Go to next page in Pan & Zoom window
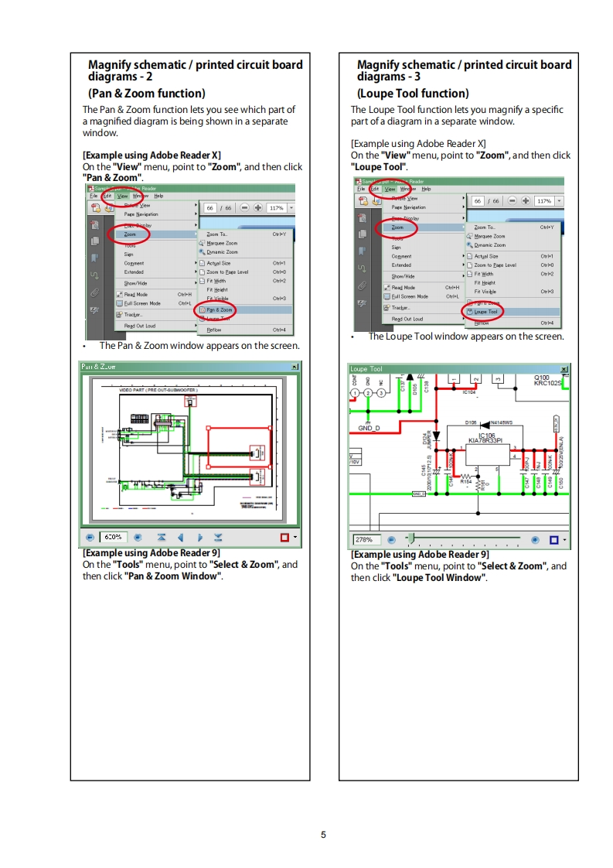 pos(199,537)
